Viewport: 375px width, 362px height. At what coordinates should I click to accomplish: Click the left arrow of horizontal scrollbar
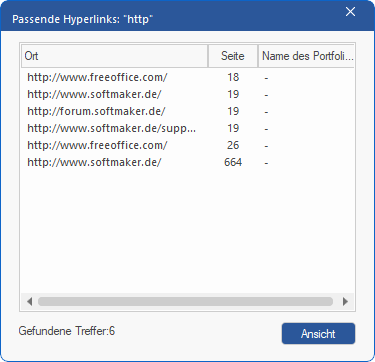(29, 302)
